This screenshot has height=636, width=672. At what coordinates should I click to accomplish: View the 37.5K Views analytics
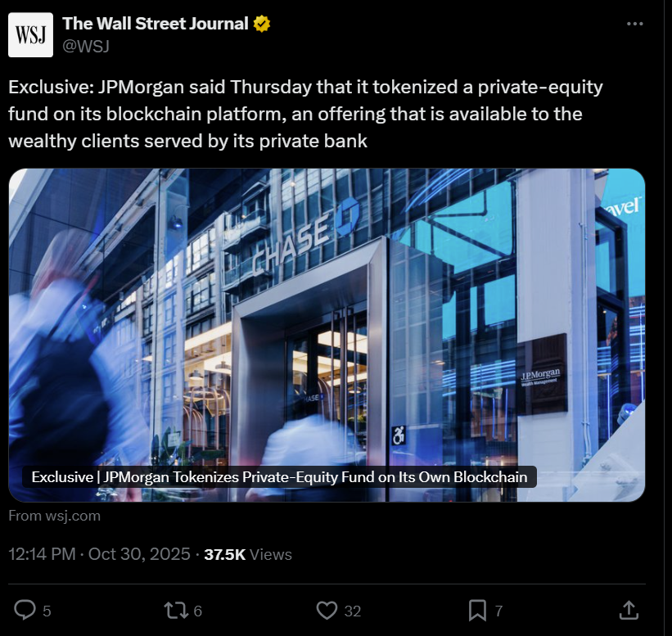tap(248, 554)
